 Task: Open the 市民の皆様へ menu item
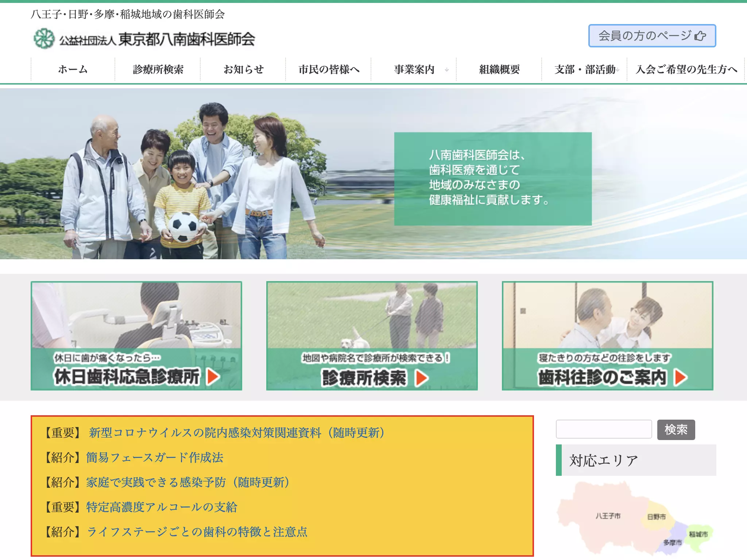(x=329, y=69)
